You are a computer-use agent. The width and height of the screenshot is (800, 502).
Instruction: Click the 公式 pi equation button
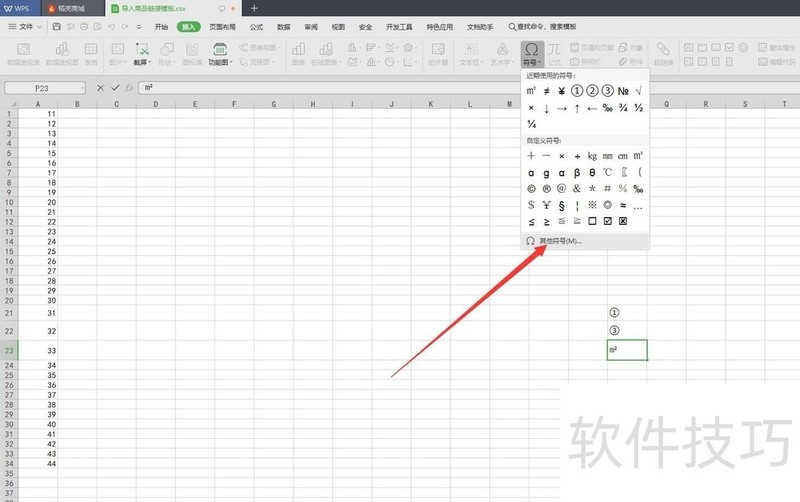click(x=555, y=54)
